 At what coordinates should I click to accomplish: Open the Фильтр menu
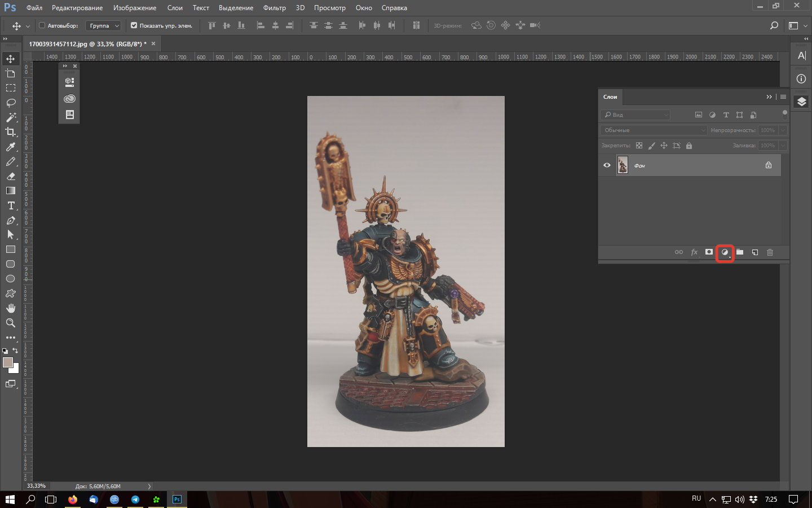point(274,8)
